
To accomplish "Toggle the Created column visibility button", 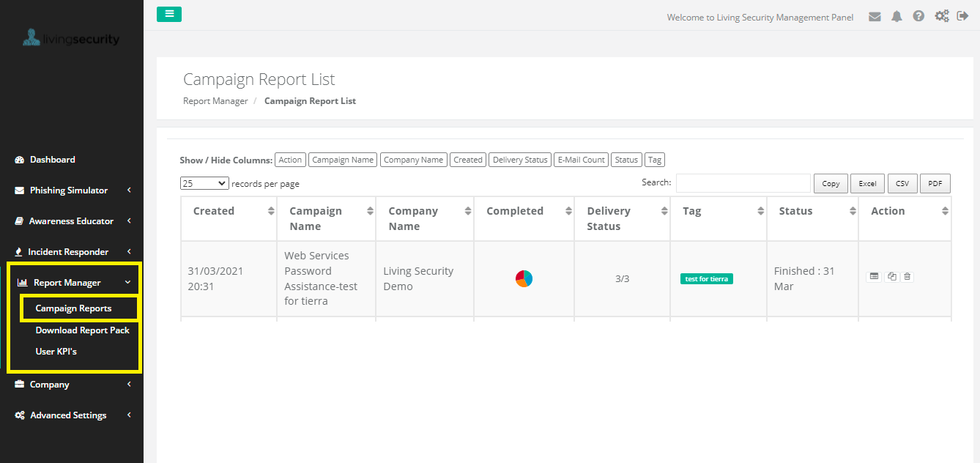I will coord(468,160).
